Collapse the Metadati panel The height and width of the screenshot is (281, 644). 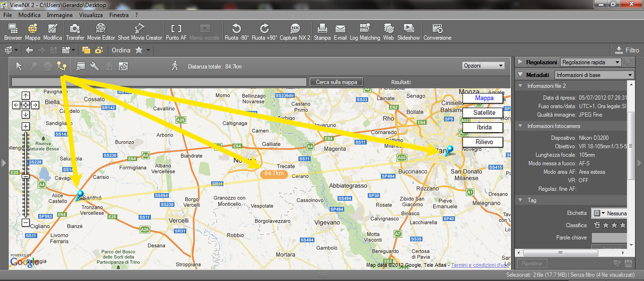point(520,75)
